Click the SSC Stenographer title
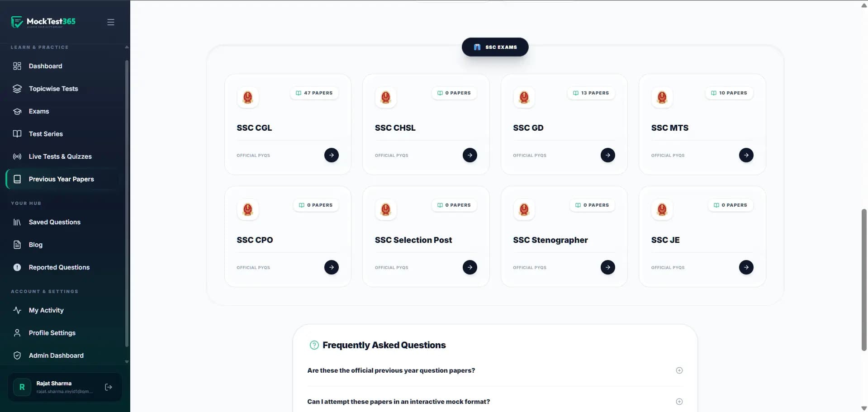The width and height of the screenshot is (868, 412). point(550,240)
